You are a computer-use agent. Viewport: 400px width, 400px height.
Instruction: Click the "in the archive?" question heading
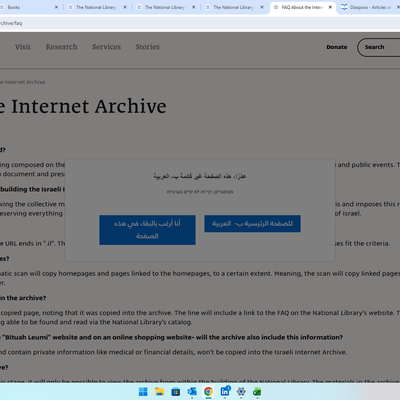coord(23,298)
